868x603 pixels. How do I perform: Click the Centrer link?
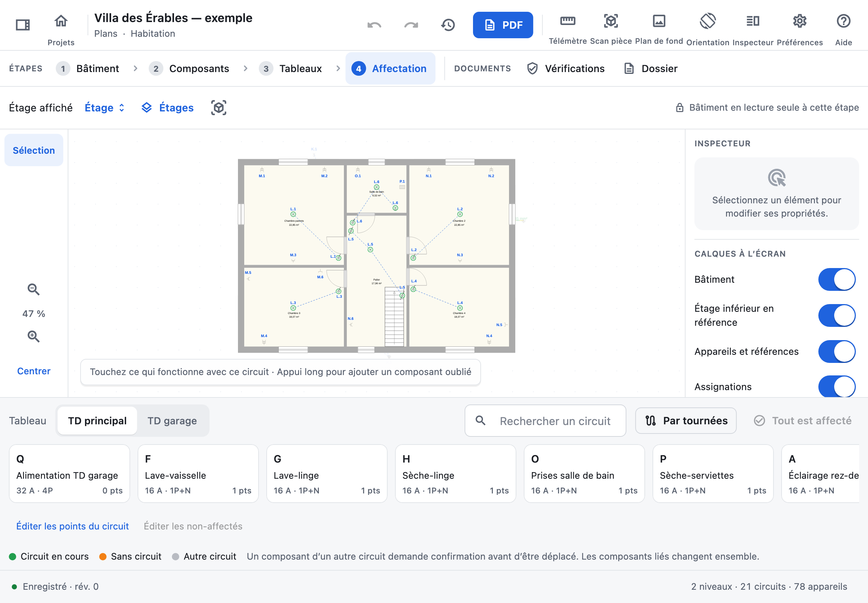pyautogui.click(x=33, y=371)
